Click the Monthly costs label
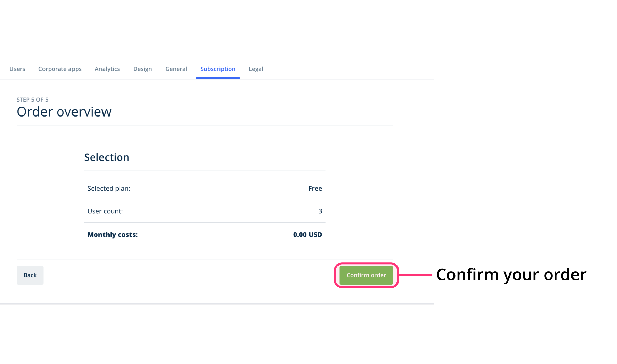This screenshot has width=617, height=364. click(x=113, y=235)
